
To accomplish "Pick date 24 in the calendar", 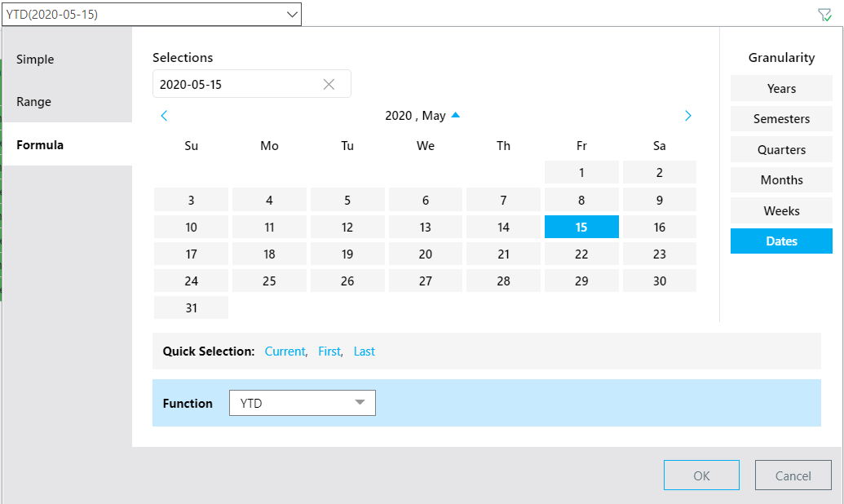I will click(x=191, y=281).
